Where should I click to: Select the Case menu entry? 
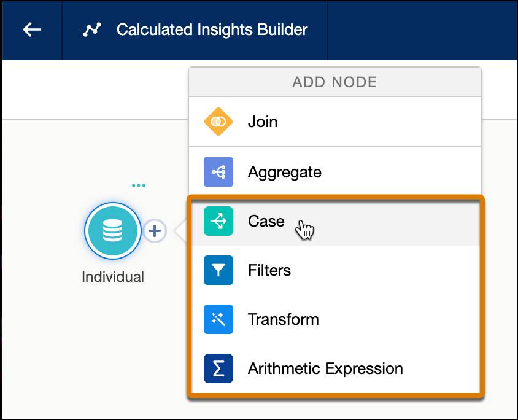(x=335, y=221)
